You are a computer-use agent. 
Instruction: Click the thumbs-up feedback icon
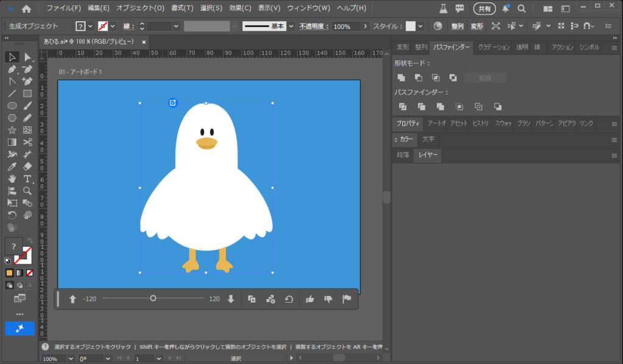click(x=310, y=299)
